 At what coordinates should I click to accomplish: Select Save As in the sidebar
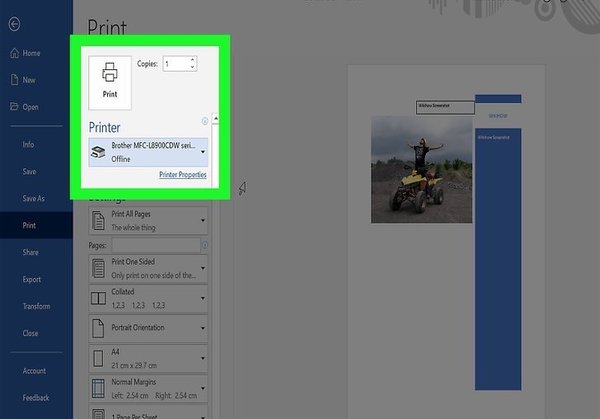pos(34,199)
